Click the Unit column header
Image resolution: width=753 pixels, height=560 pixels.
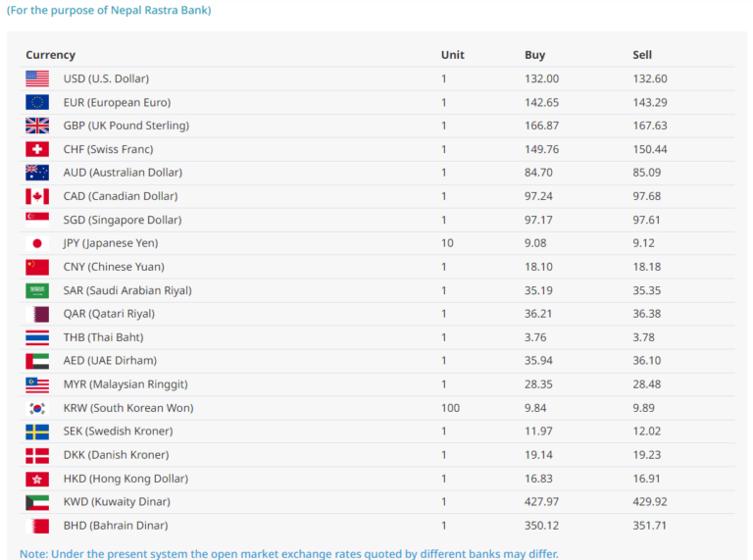(452, 55)
